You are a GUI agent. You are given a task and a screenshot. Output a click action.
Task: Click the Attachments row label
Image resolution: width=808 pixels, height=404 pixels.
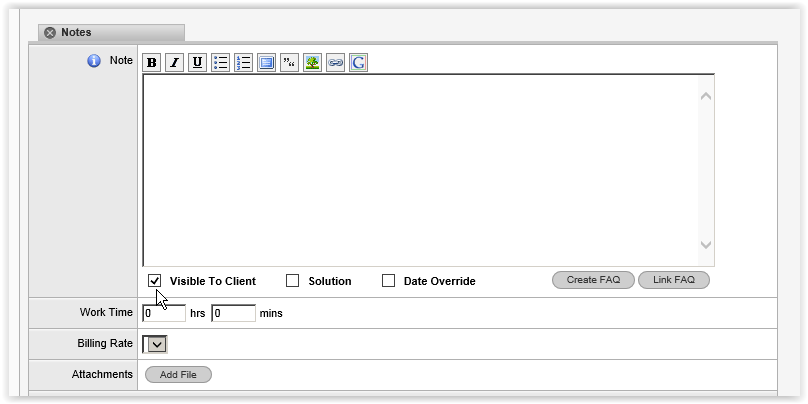pos(102,375)
